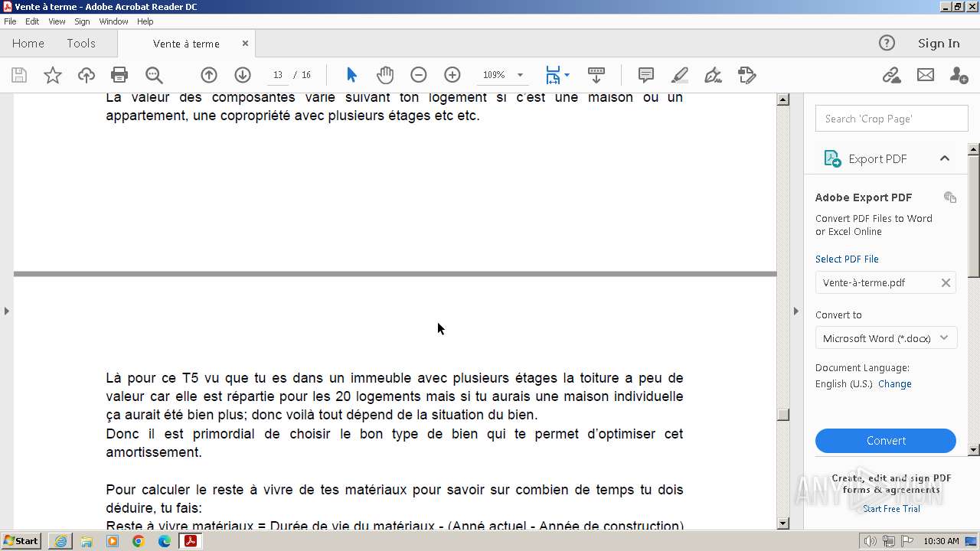Collapse the Export PDF section chevron

(945, 158)
